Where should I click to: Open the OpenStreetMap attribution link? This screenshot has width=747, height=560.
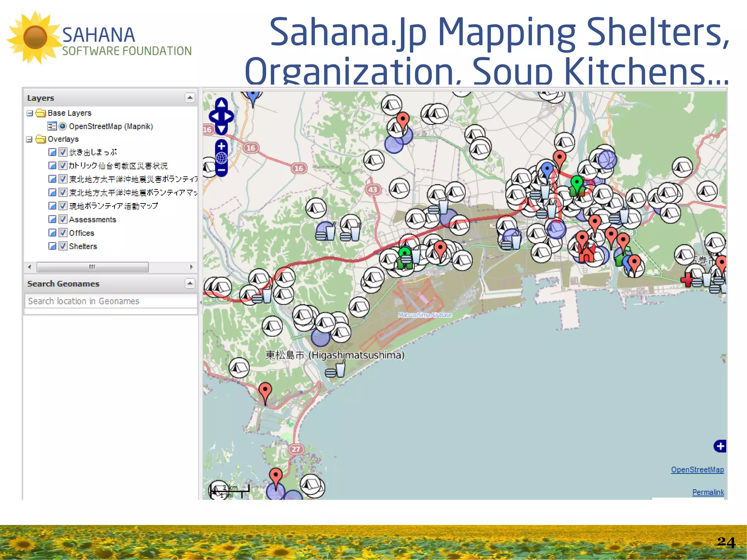pyautogui.click(x=697, y=470)
